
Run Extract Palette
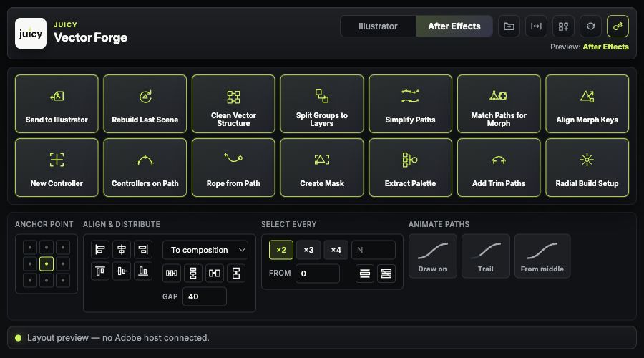pyautogui.click(x=410, y=168)
